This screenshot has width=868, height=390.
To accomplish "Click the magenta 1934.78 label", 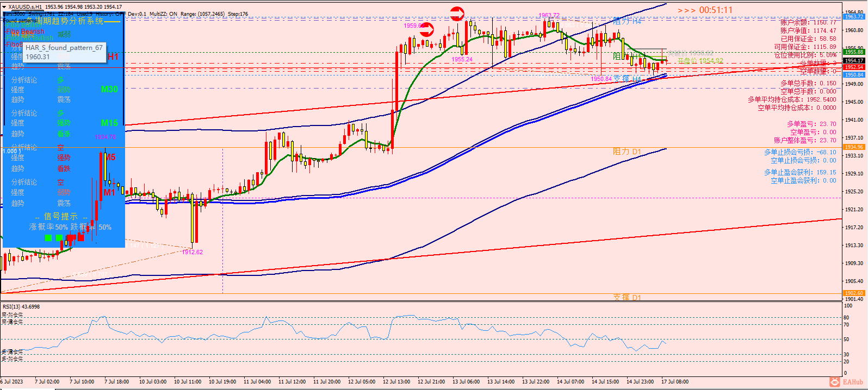I will coord(106,137).
